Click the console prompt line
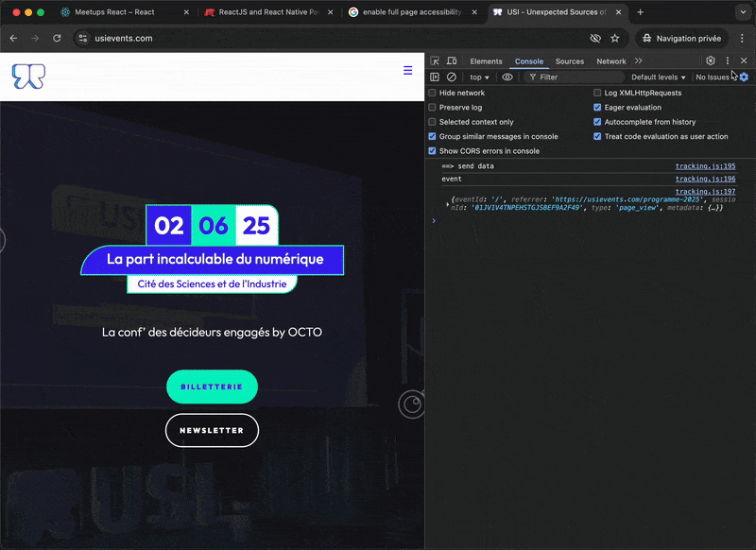The width and height of the screenshot is (756, 550). 590,221
